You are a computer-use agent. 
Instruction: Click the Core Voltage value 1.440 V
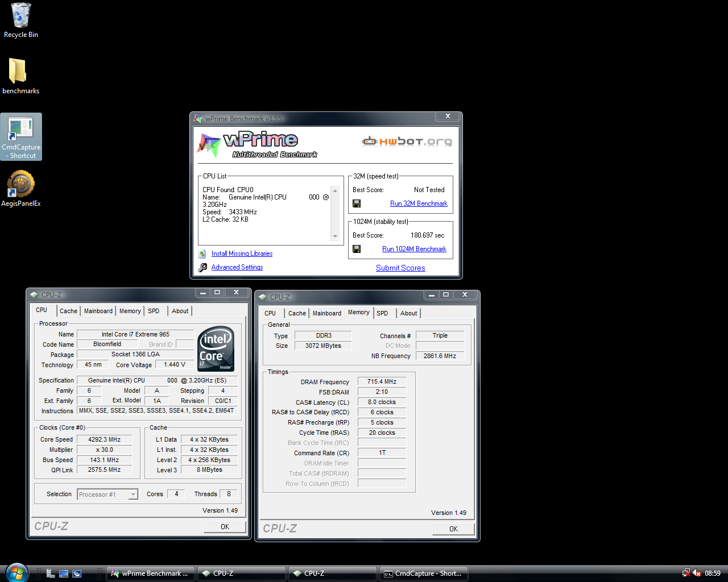[x=175, y=365]
